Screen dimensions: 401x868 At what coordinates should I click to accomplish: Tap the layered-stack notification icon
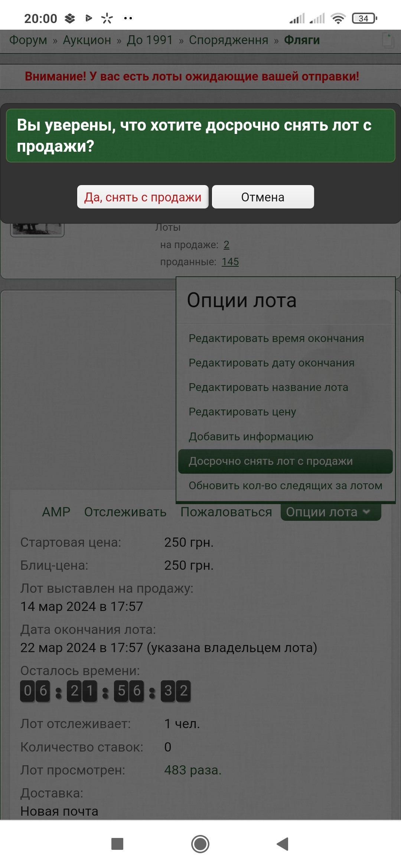(x=70, y=18)
